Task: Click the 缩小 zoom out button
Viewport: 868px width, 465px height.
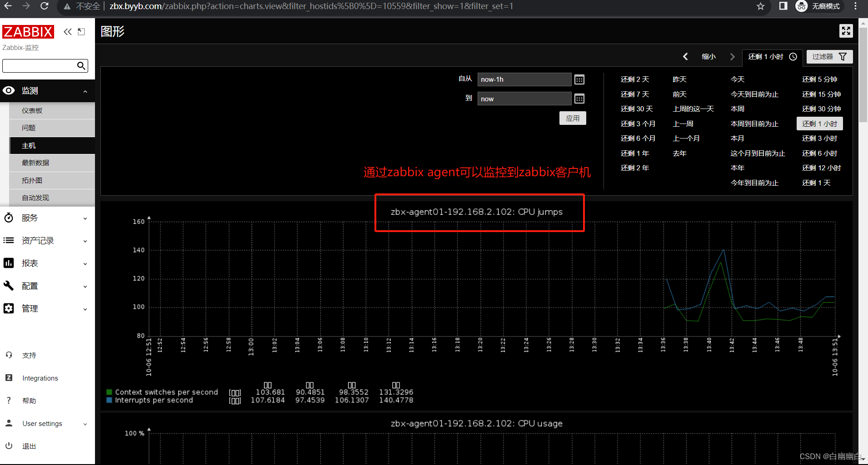Action: [708, 57]
